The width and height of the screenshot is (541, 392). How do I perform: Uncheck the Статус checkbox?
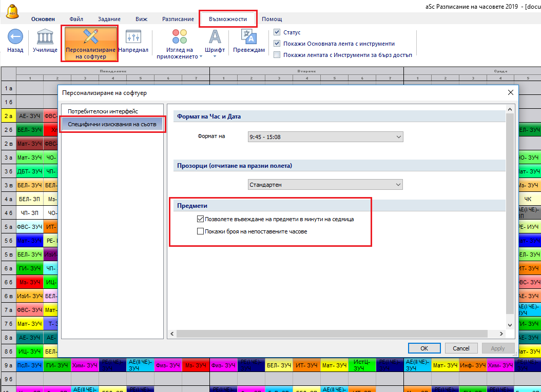click(x=277, y=32)
